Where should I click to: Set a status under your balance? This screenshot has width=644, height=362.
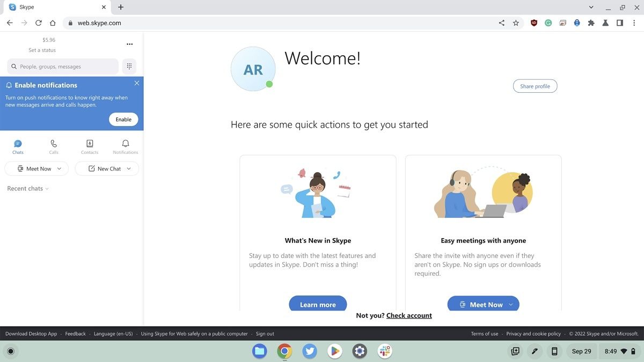[x=42, y=50]
